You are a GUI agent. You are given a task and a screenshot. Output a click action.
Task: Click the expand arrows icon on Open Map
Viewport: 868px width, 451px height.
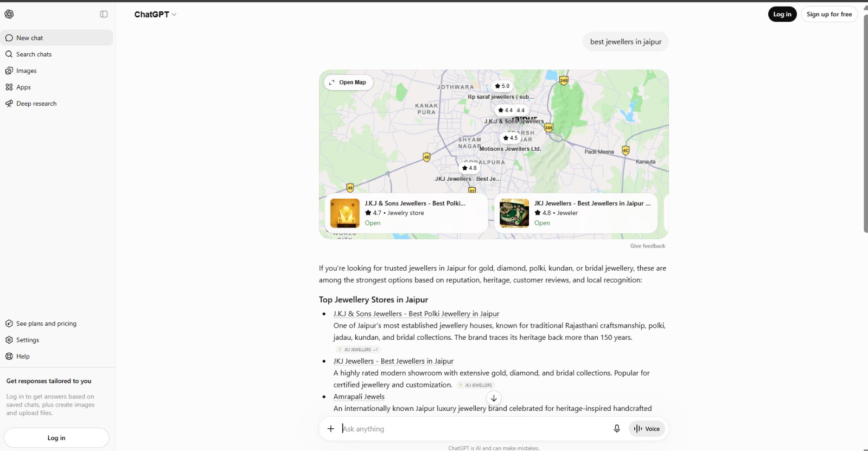(331, 82)
